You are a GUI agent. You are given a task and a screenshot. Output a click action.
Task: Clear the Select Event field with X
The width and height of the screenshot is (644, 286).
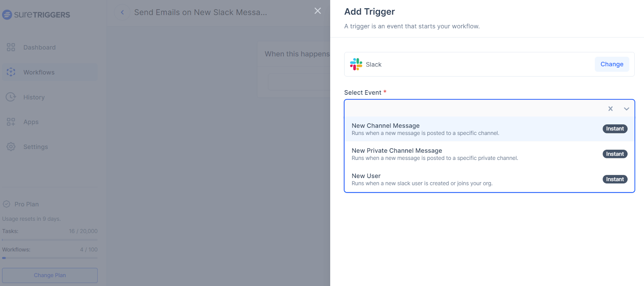click(x=611, y=109)
